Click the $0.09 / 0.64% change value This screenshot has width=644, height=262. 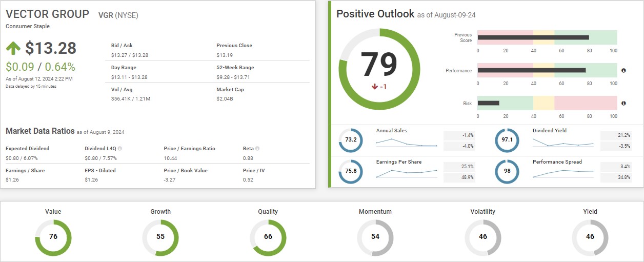[41, 67]
